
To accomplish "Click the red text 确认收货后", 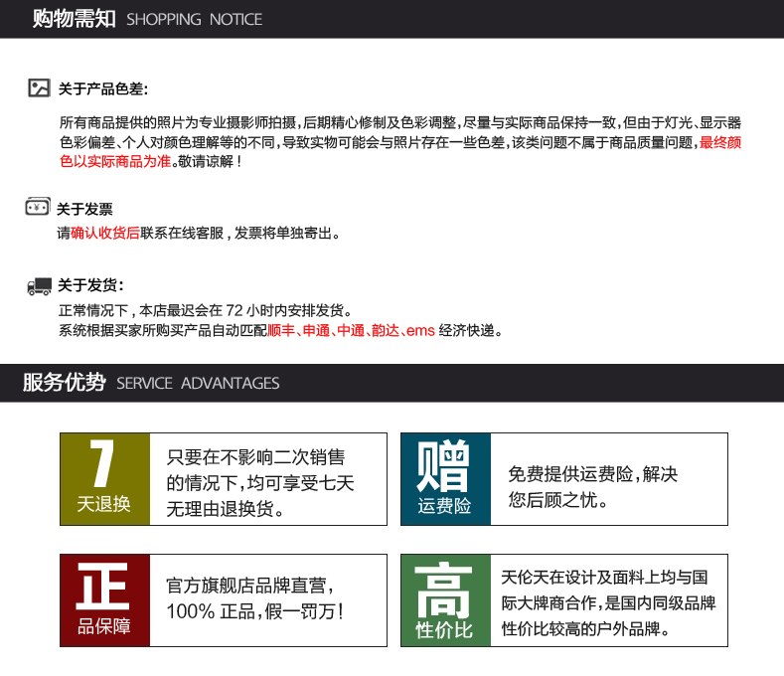I will coord(105,234).
